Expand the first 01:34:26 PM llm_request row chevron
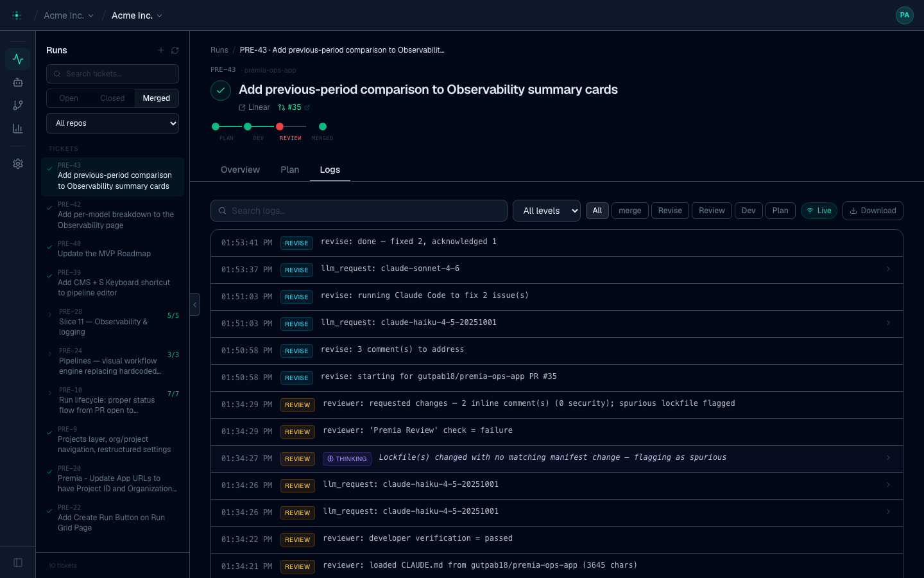 888,485
